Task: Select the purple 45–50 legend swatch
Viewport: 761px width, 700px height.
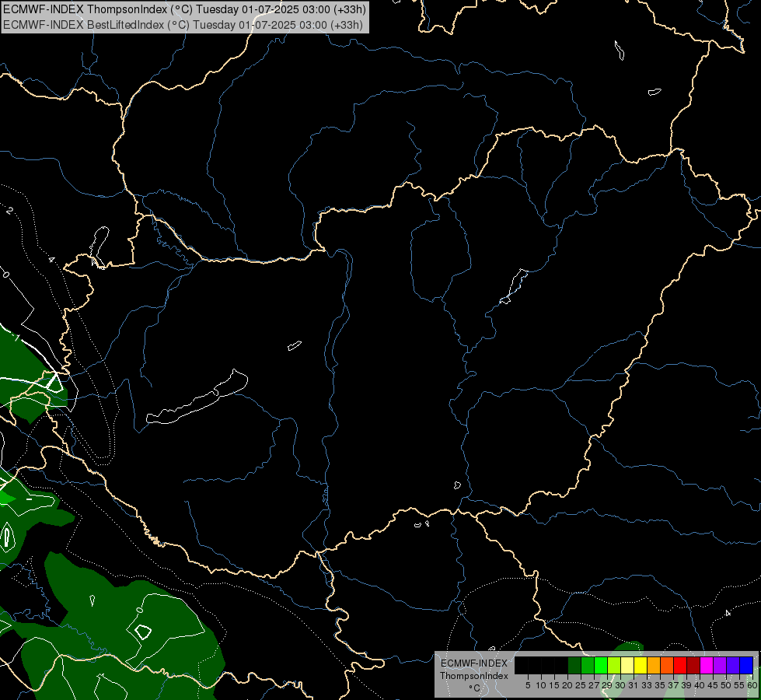Action: coord(720,665)
